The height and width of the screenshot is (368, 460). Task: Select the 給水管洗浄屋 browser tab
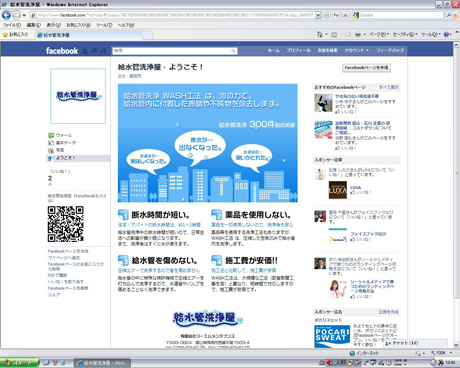[88, 35]
